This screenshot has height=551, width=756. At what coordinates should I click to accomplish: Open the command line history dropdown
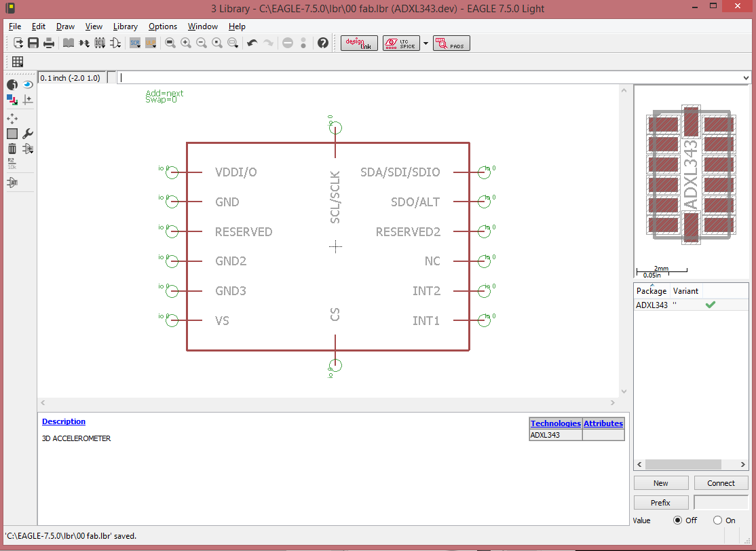tap(746, 77)
